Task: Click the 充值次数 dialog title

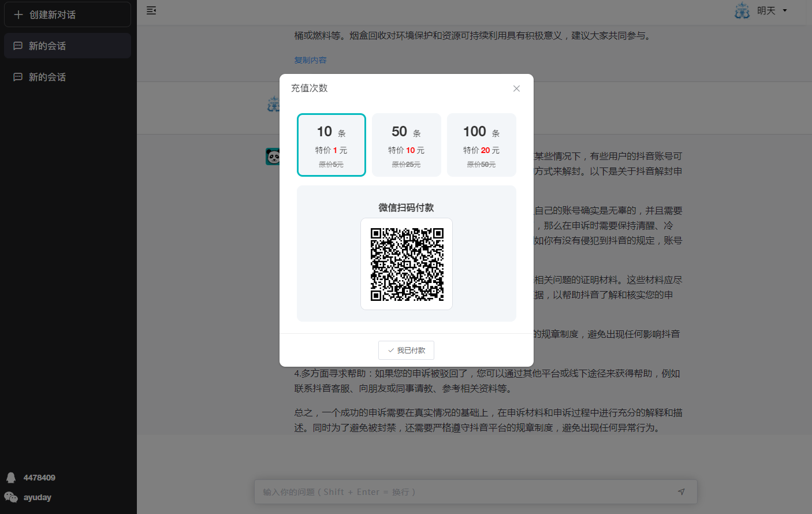Action: (310, 88)
